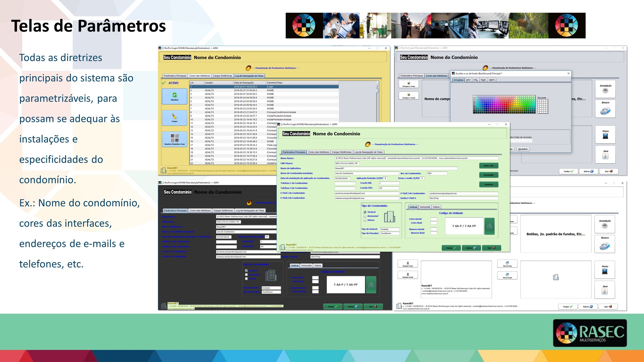This screenshot has height=362, width=644.
Task: Click the E-Mail 1 do Condomínio field
Action: [x=367, y=193]
